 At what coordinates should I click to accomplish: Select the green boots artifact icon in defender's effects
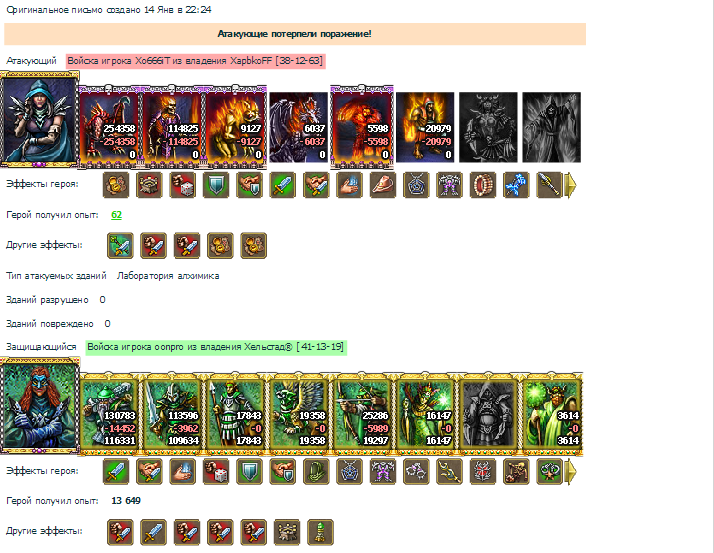click(316, 471)
